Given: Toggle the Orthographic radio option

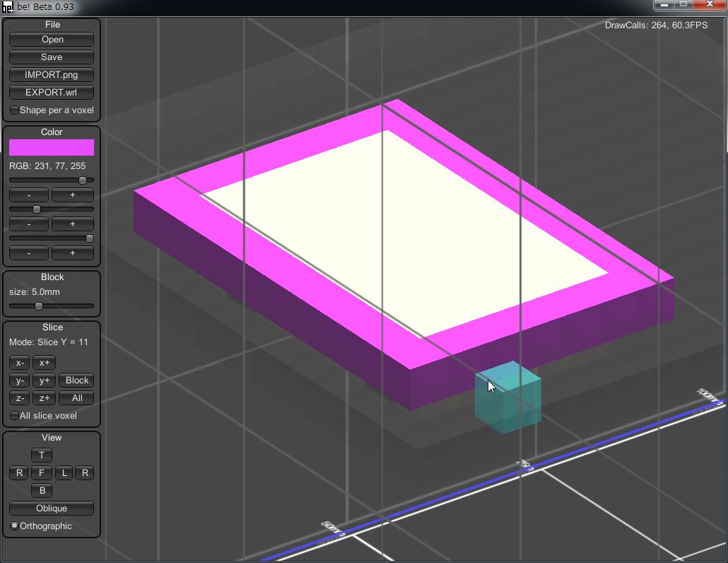Looking at the screenshot, I should (x=15, y=526).
